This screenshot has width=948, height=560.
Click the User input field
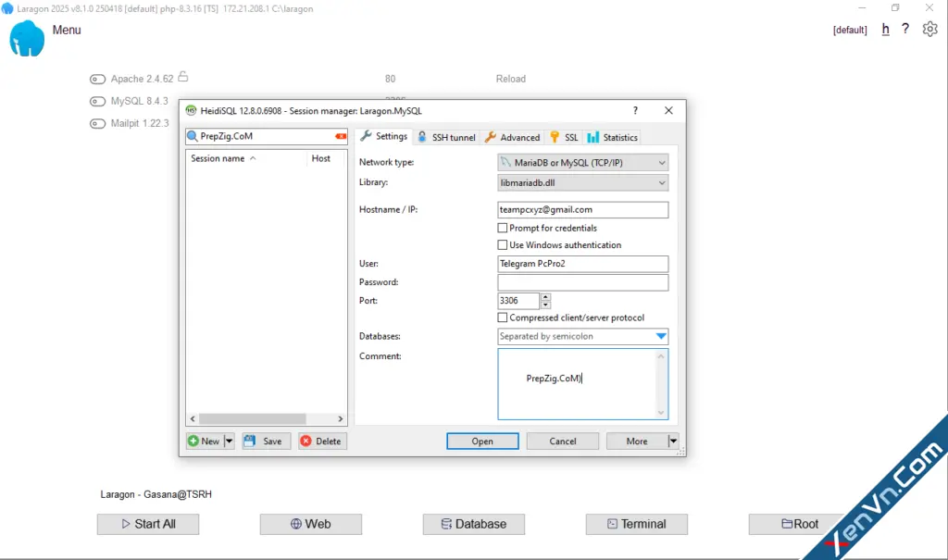(x=583, y=264)
